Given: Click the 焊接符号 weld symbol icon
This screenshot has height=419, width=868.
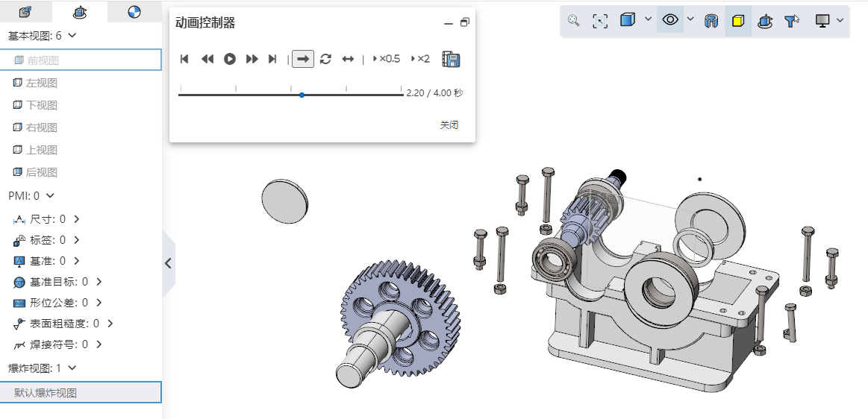Looking at the screenshot, I should coord(19,345).
